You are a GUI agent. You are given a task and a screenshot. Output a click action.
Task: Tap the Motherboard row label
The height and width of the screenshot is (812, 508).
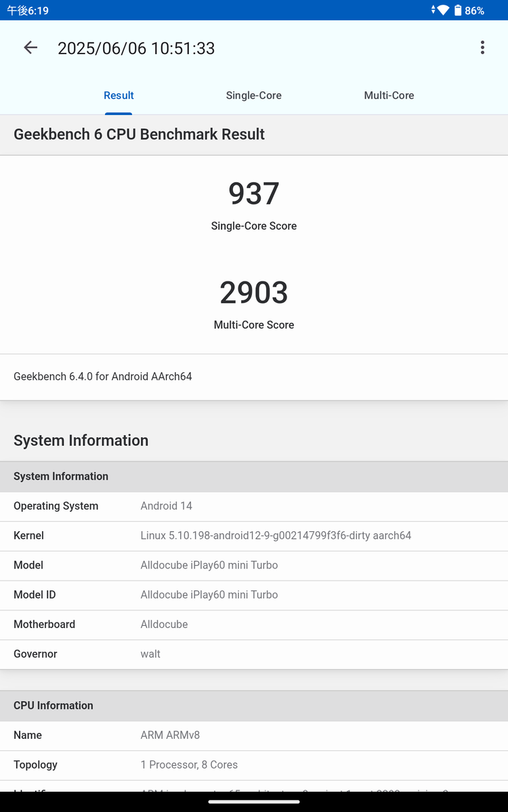pos(45,624)
